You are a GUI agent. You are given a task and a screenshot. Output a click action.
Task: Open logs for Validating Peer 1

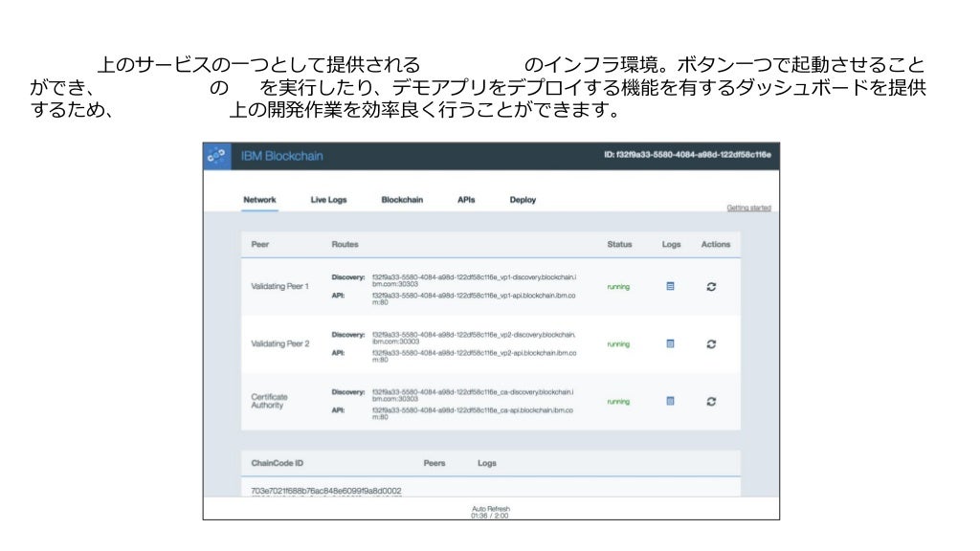[670, 286]
